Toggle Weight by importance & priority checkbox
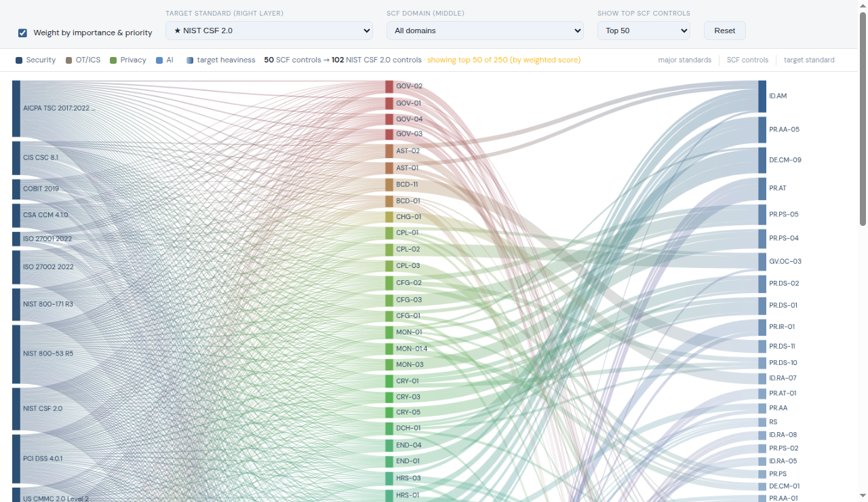 click(22, 33)
